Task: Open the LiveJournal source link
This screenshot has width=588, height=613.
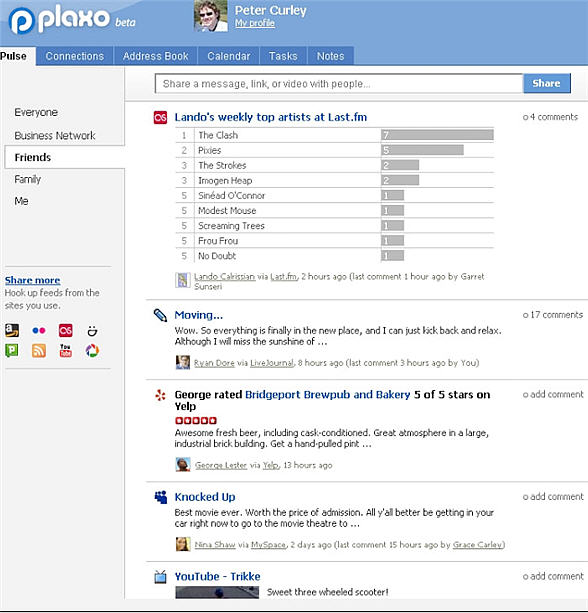Action: pyautogui.click(x=272, y=363)
